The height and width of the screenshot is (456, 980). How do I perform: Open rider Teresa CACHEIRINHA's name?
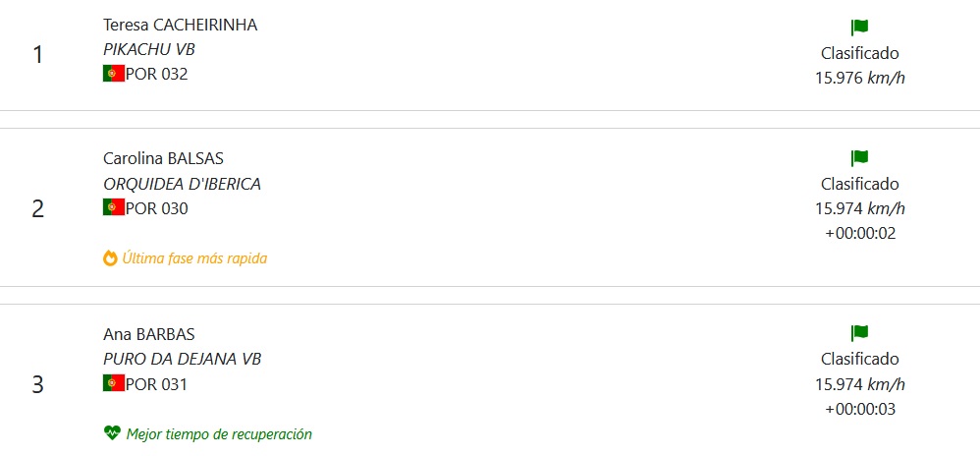(x=180, y=26)
